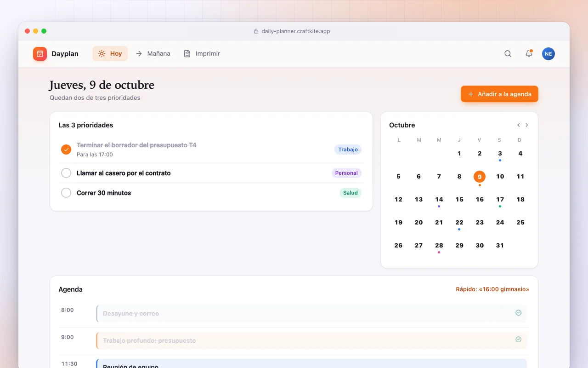Open Trabajo profundo: presupuesto agenda entry

(x=311, y=340)
